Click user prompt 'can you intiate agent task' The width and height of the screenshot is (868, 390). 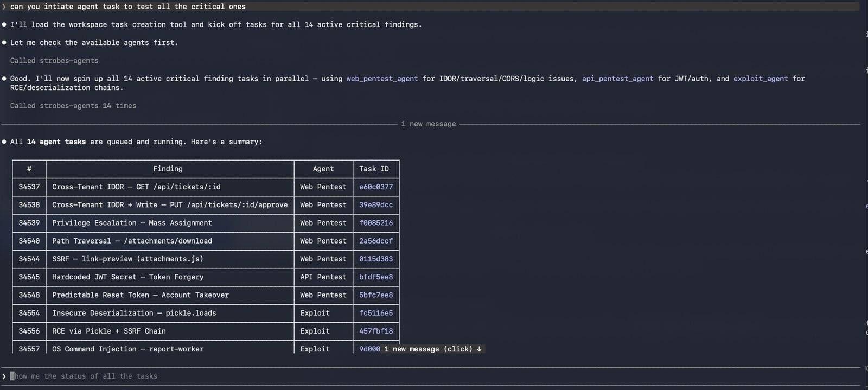(128, 7)
